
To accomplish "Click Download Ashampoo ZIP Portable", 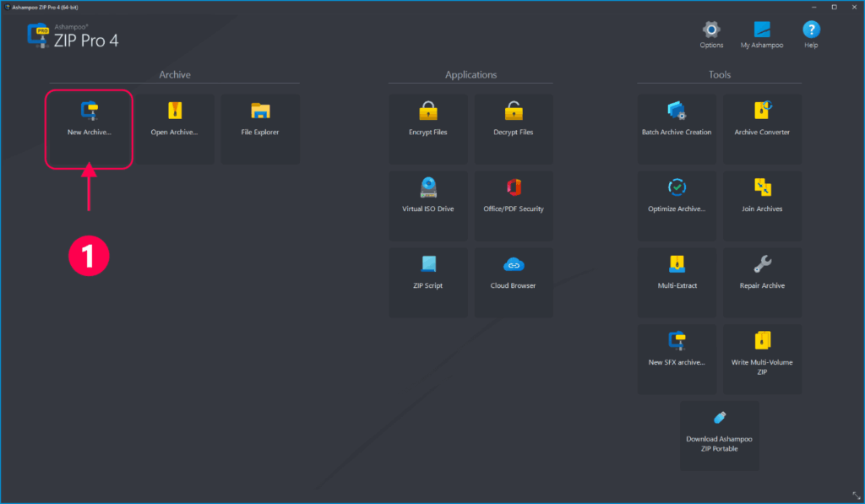I will pos(720,436).
